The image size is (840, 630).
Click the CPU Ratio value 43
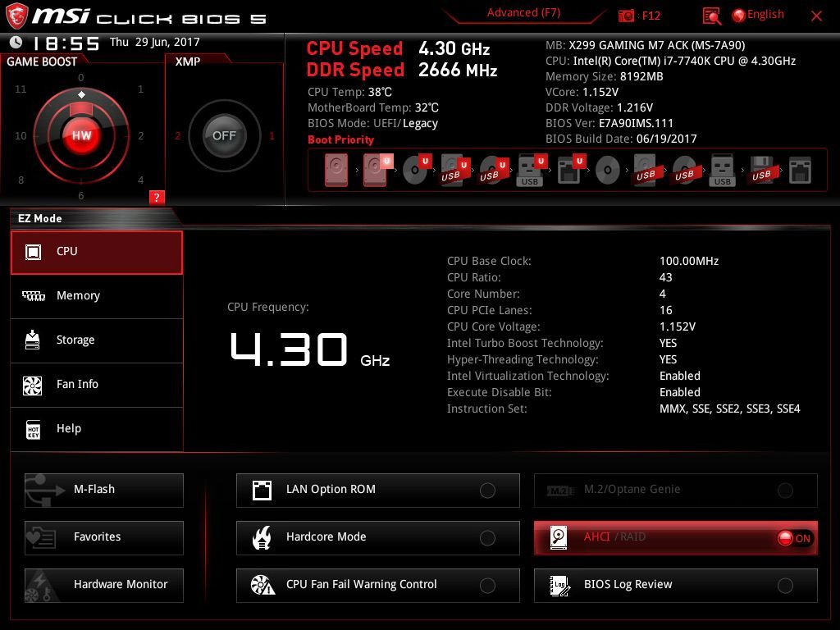tap(665, 277)
